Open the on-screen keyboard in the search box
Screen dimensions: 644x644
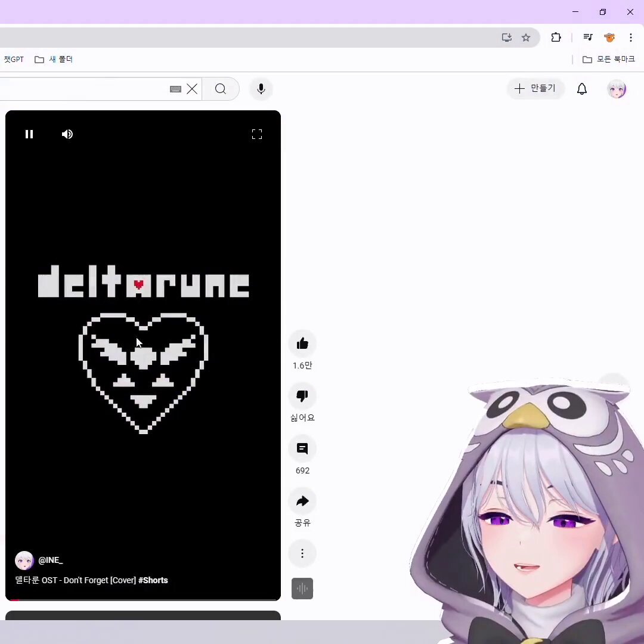click(175, 89)
